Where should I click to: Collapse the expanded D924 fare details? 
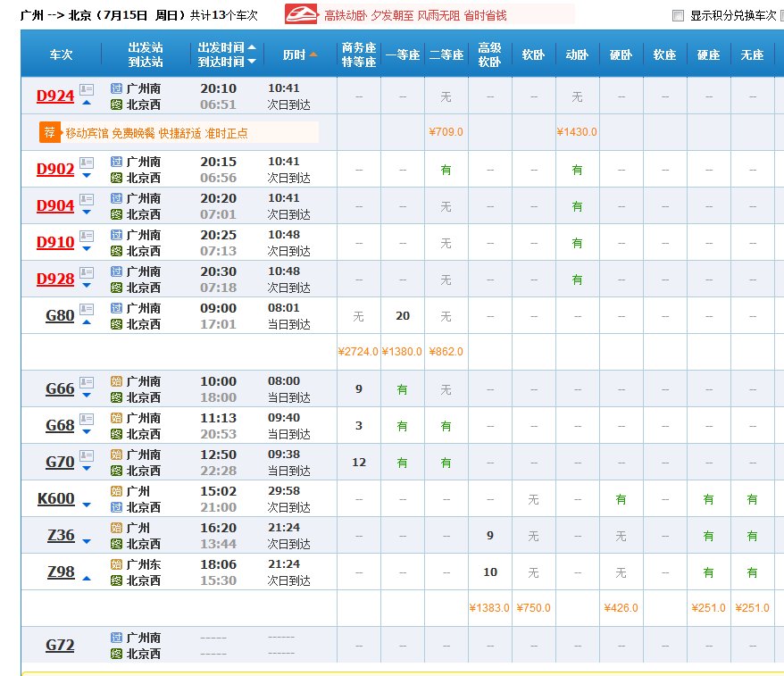87,103
